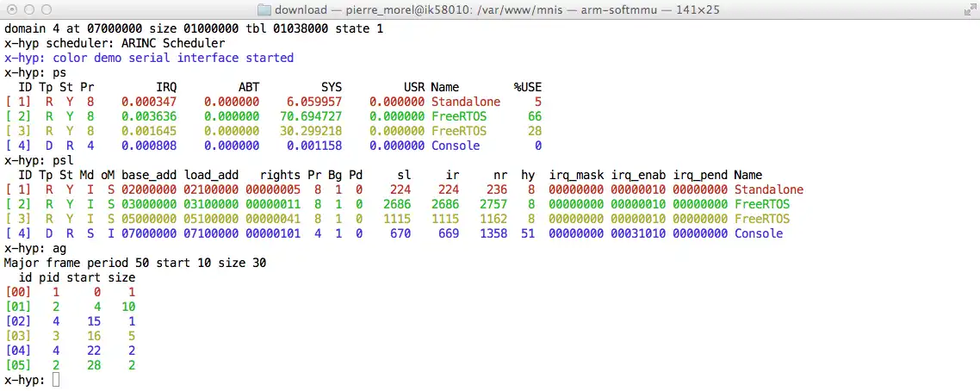Click the IRQ value 0.000808
This screenshot has width=980, height=391.
point(149,146)
